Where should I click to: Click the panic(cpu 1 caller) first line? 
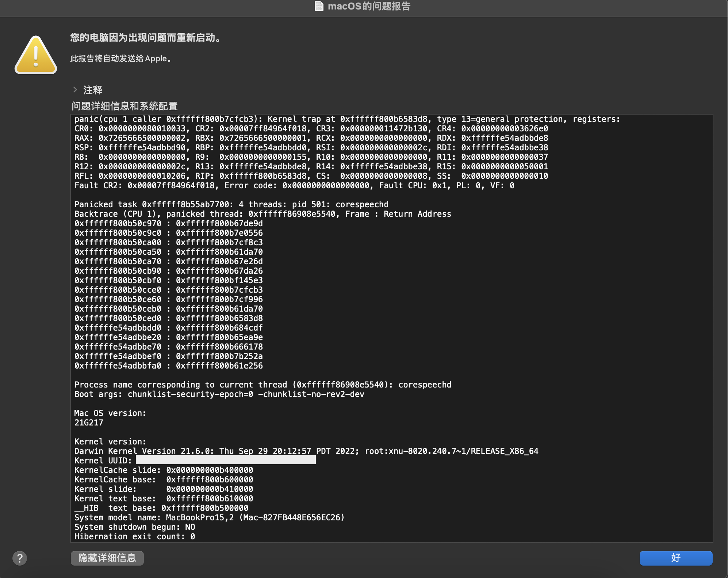point(347,119)
